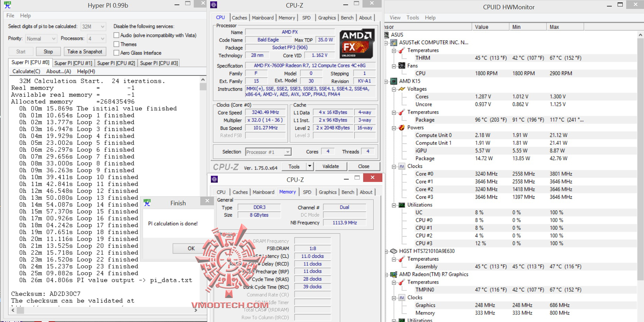Toggle the Themes checkbox in Hyper PI
Viewport: 644px width, 322px height.
tap(117, 44)
